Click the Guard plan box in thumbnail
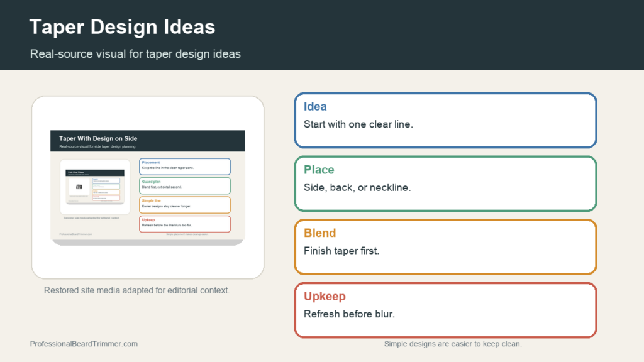The image size is (644, 362). (x=185, y=185)
